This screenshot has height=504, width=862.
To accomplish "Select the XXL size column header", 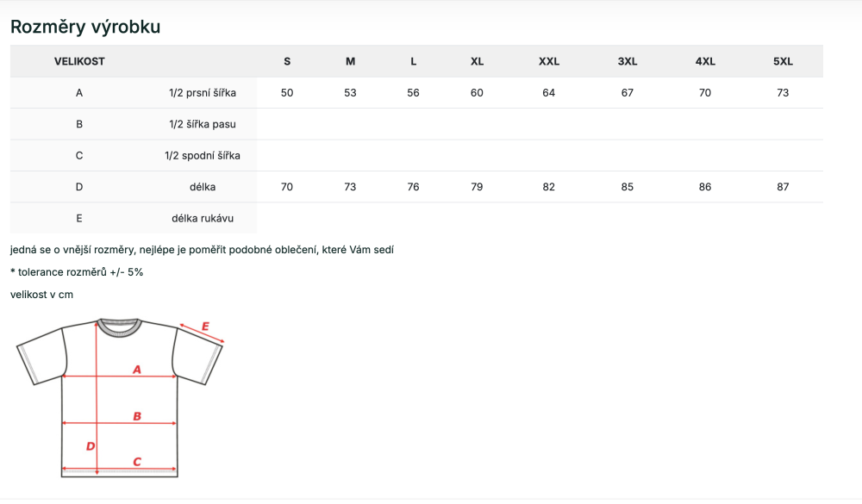I will pos(549,61).
